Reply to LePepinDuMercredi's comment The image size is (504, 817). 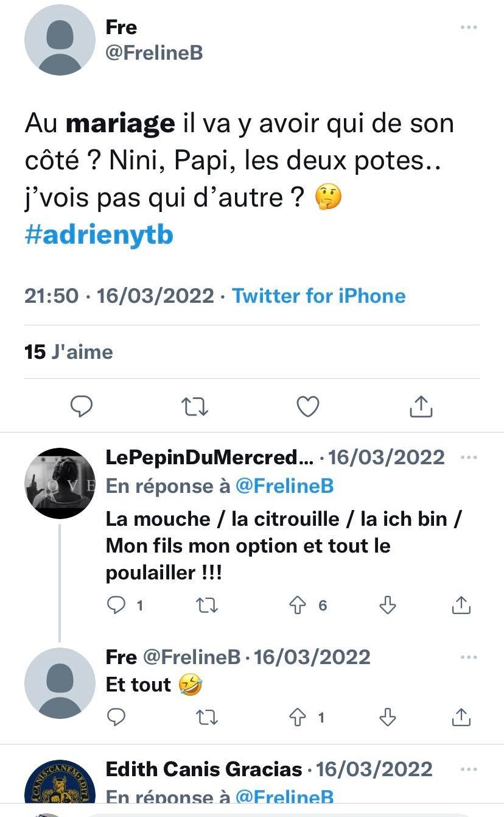point(116,605)
